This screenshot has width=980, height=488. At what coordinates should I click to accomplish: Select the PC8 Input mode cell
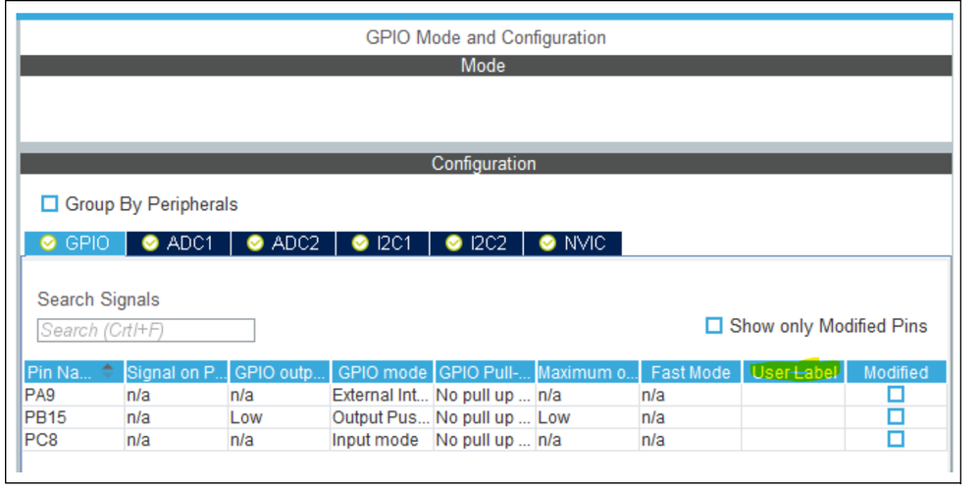[x=376, y=440]
